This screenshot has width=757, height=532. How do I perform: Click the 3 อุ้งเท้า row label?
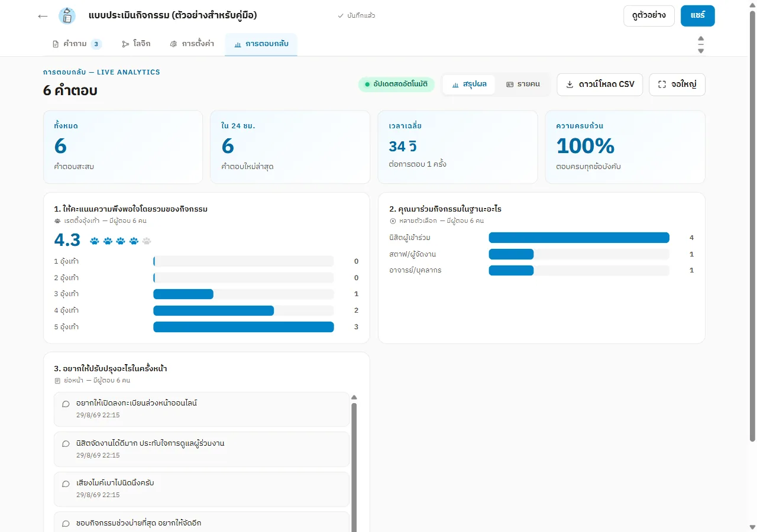66,294
